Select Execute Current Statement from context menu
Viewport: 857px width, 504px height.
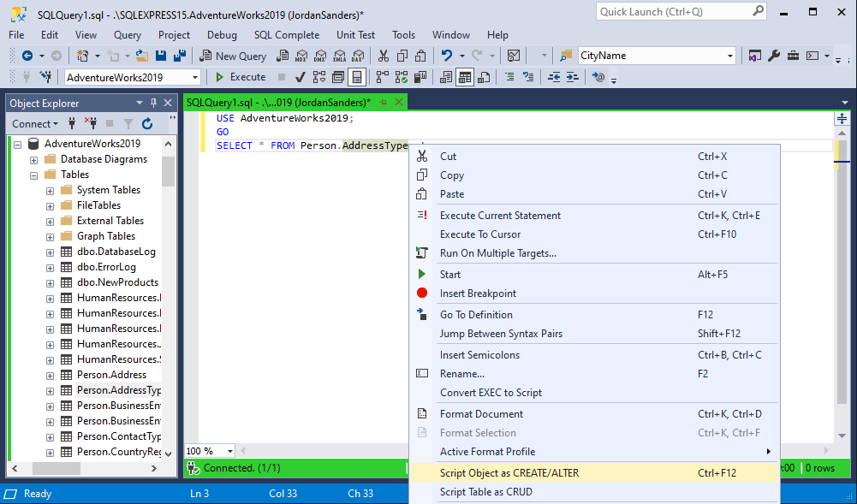click(593, 215)
